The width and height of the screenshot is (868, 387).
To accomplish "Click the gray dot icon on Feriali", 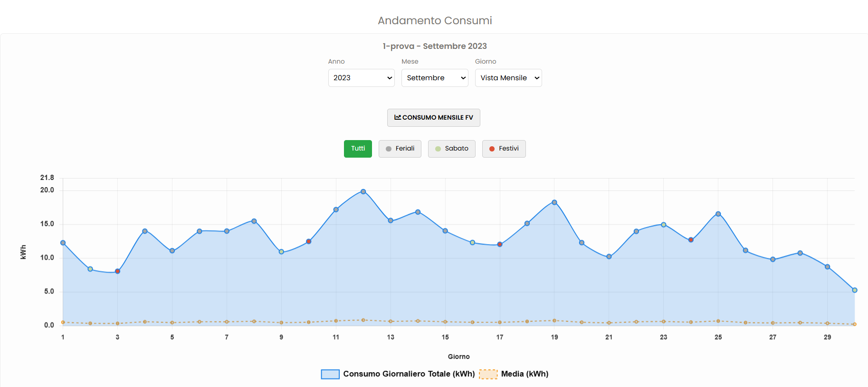I will pos(389,149).
